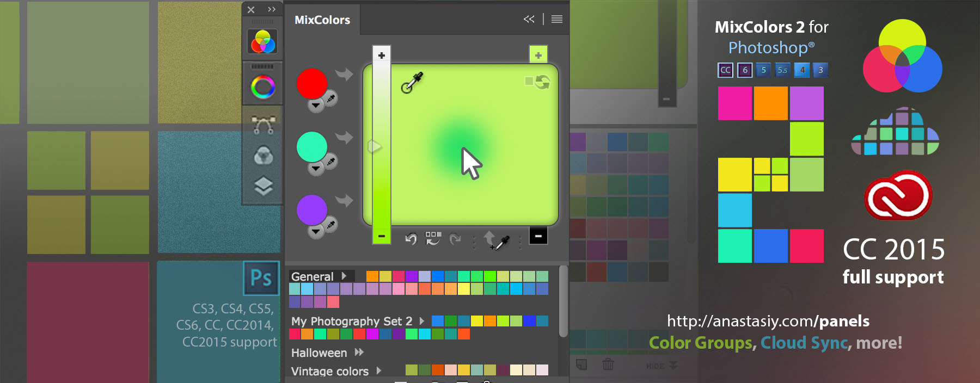Expand the My Photography Set 2 arrow
The height and width of the screenshot is (383, 980).
tap(421, 321)
